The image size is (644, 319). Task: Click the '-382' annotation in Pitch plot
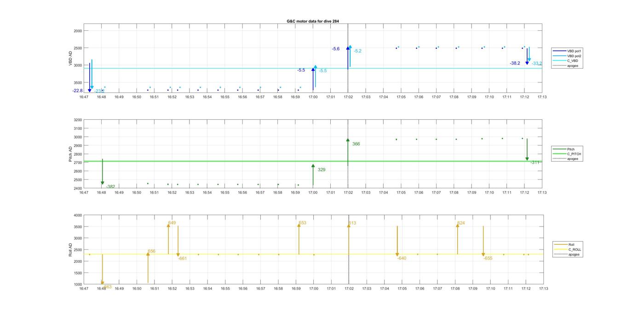pyautogui.click(x=110, y=186)
